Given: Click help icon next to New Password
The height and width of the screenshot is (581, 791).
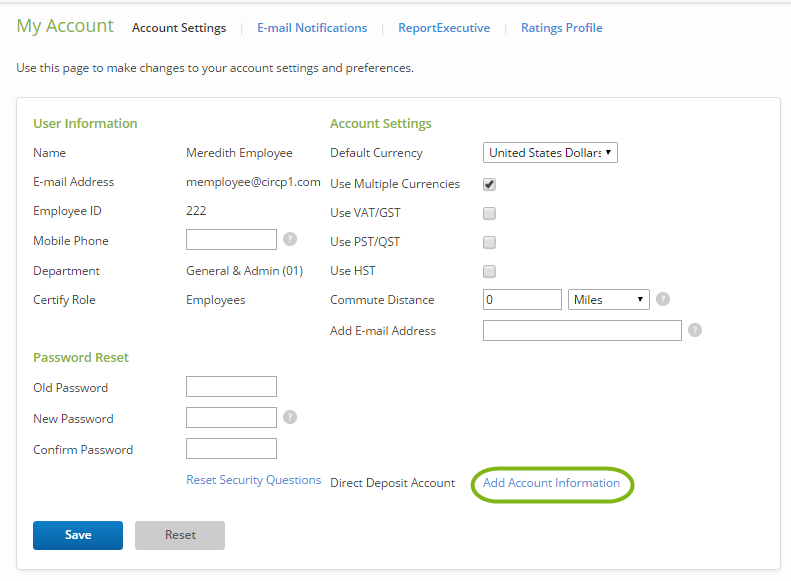Looking at the screenshot, I should (290, 417).
